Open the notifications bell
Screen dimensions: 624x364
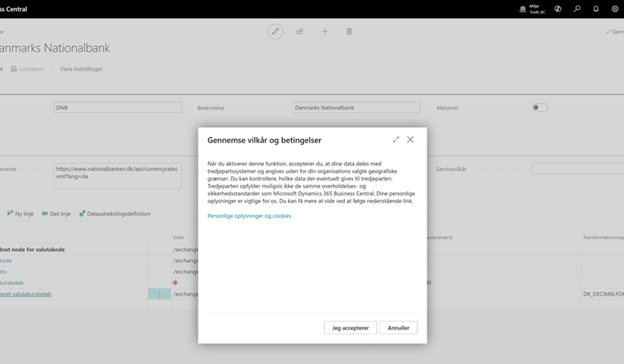[596, 9]
